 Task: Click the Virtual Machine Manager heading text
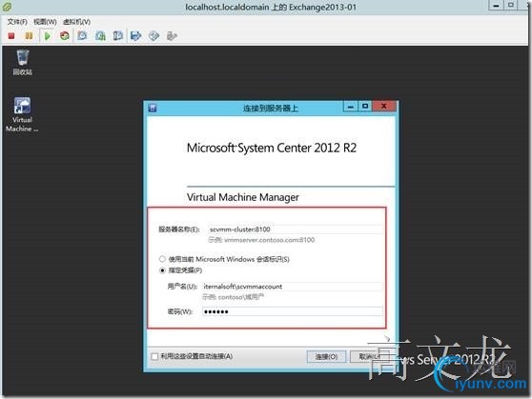pos(243,197)
